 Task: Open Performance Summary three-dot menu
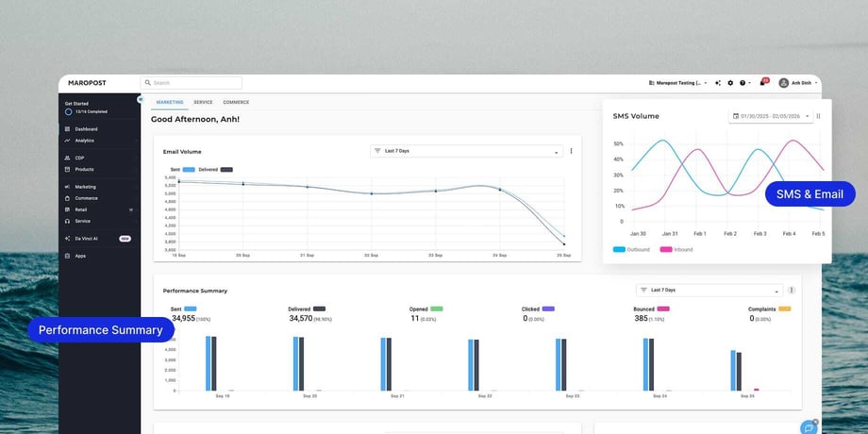coord(792,290)
